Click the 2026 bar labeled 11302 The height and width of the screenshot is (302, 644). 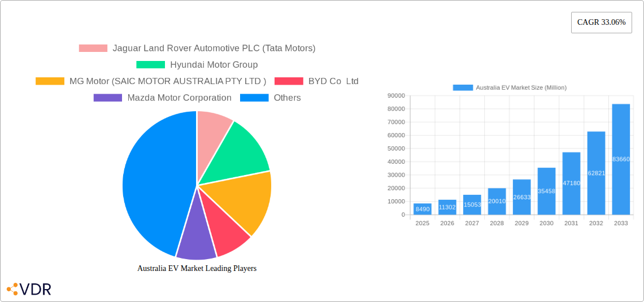(x=447, y=207)
